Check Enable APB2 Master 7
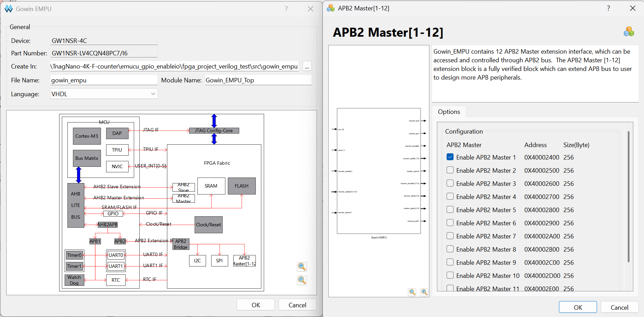The image size is (644, 317). point(450,236)
